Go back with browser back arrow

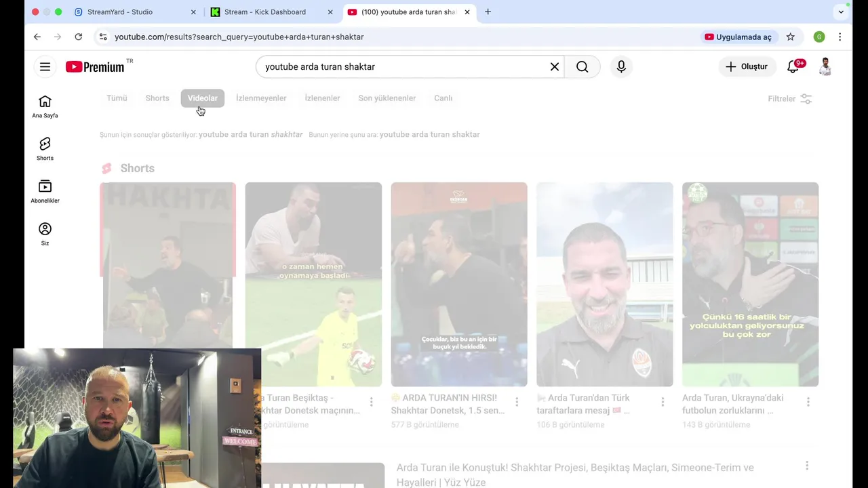(37, 37)
